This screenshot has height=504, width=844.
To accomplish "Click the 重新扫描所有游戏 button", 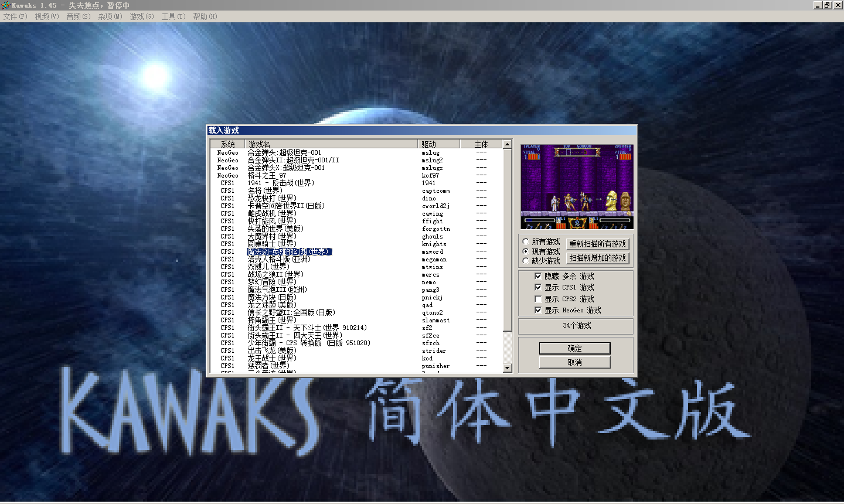I will (598, 244).
